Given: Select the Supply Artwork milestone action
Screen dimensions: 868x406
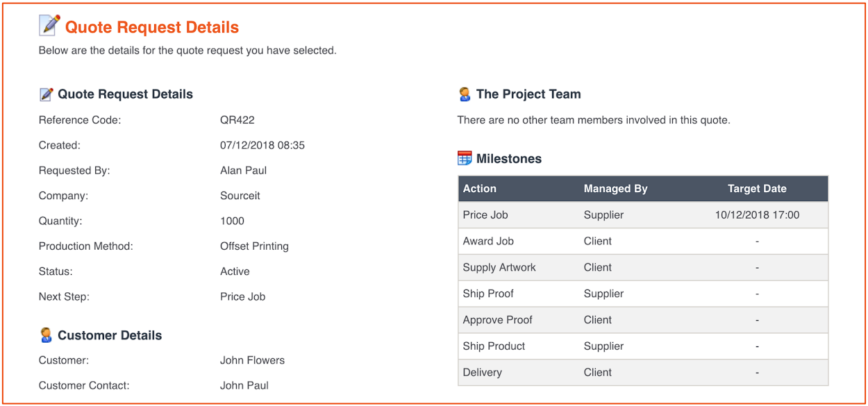Looking at the screenshot, I should (499, 267).
